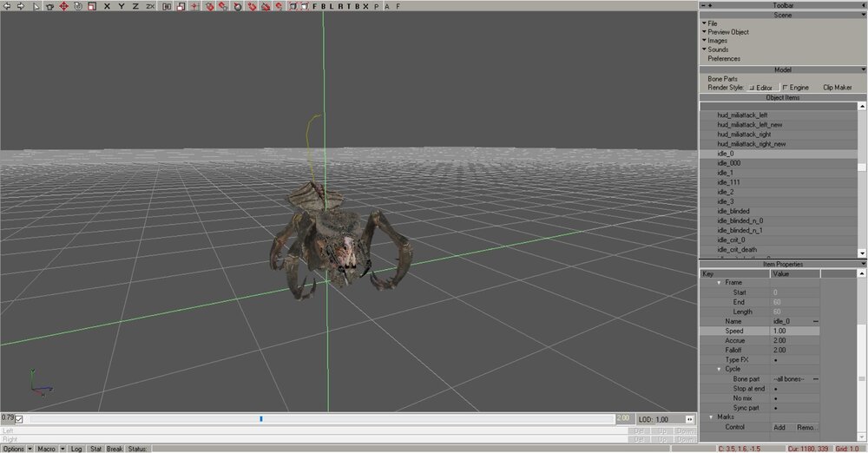This screenshot has width=868, height=453.
Task: Expand the Preview Object menu
Action: [727, 32]
